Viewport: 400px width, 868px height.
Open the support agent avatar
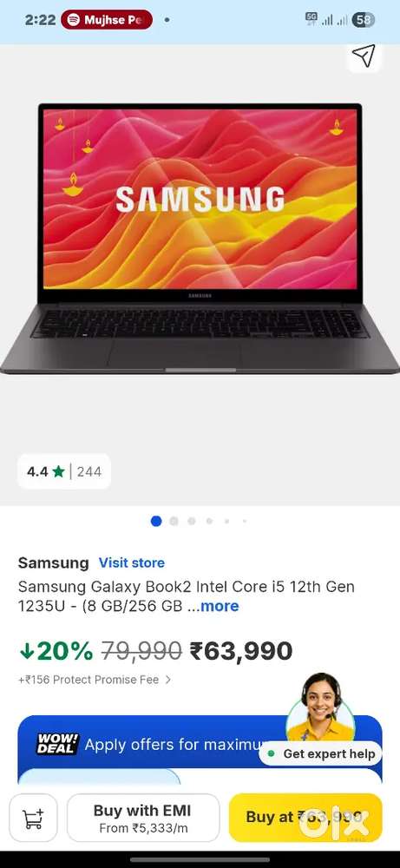coord(321,707)
